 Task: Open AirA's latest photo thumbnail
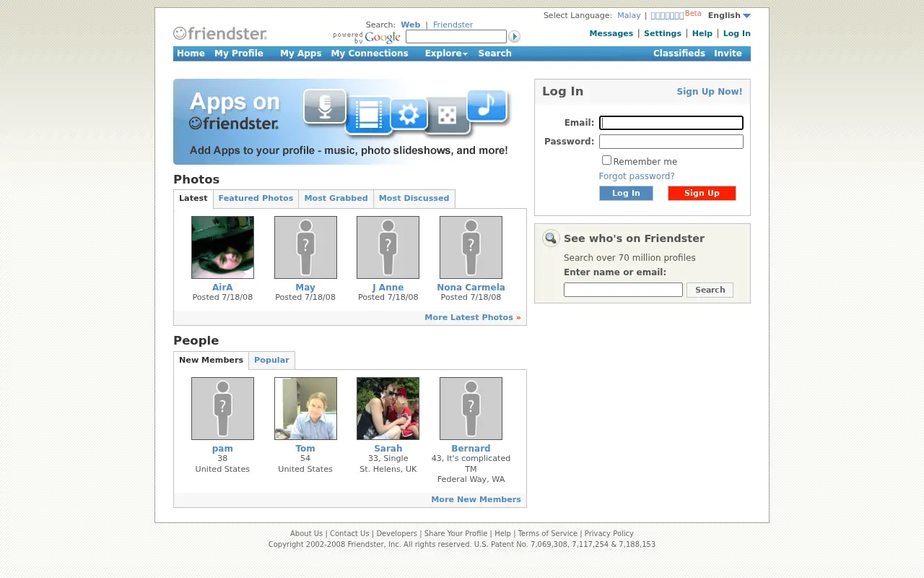click(x=222, y=247)
